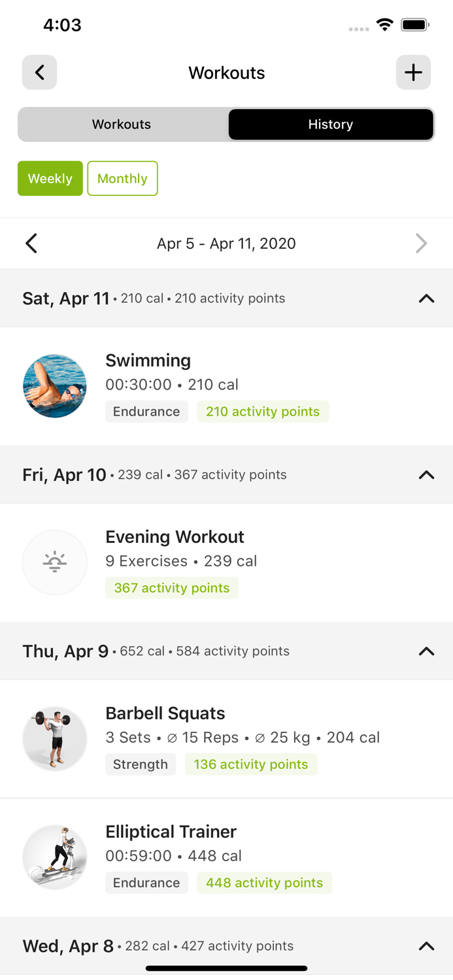This screenshot has height=980, width=453.
Task: Enable the History segment
Action: pyautogui.click(x=330, y=124)
